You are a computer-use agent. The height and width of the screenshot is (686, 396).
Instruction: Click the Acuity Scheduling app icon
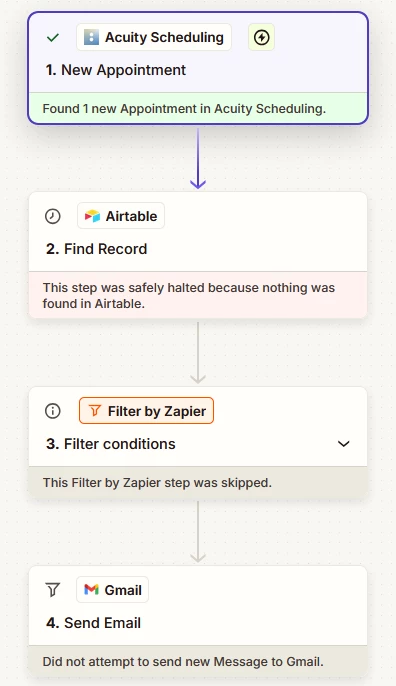[91, 37]
